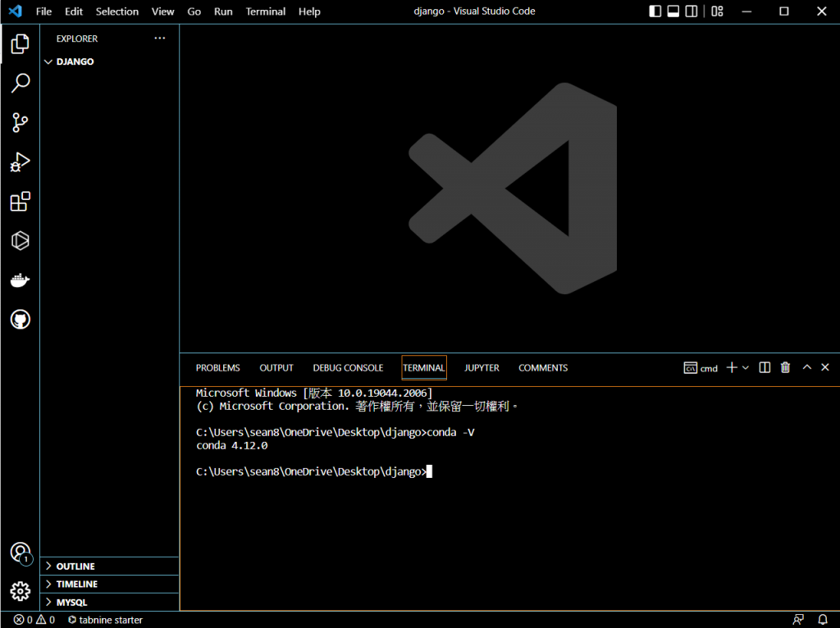Collapse the DJANGO folder section

[x=109, y=61]
